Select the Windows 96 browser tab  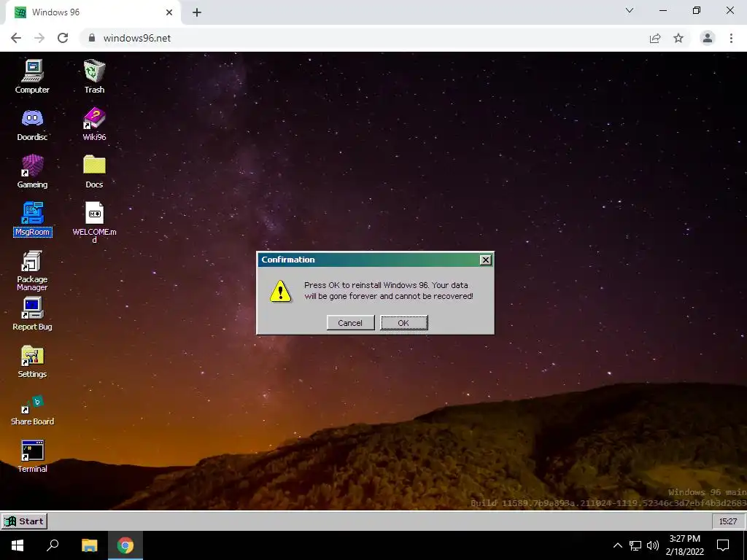93,12
